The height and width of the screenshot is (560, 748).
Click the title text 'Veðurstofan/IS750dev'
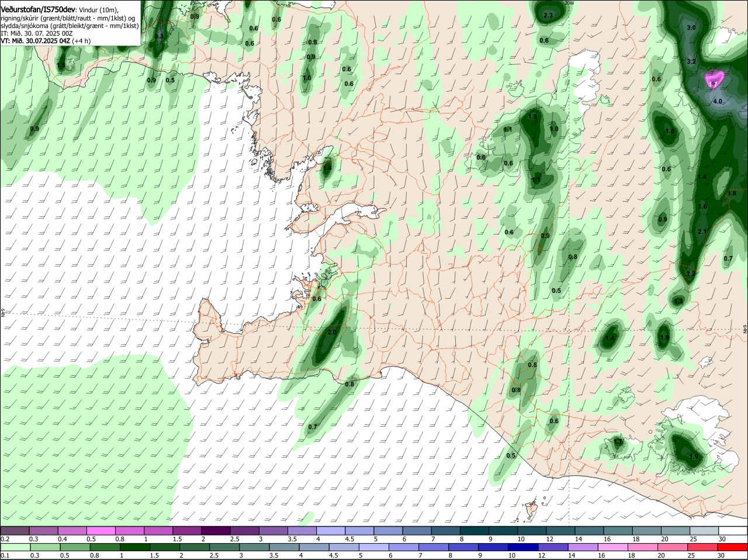38,9
